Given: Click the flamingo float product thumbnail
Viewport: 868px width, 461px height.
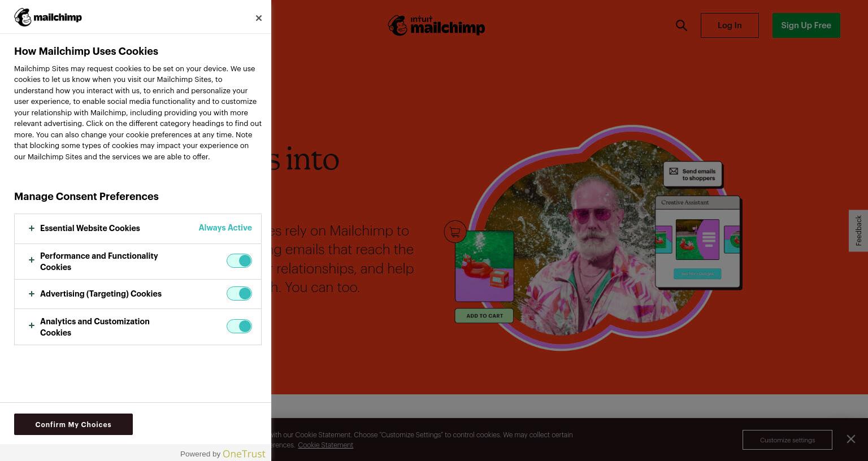Looking at the screenshot, I should (484, 266).
